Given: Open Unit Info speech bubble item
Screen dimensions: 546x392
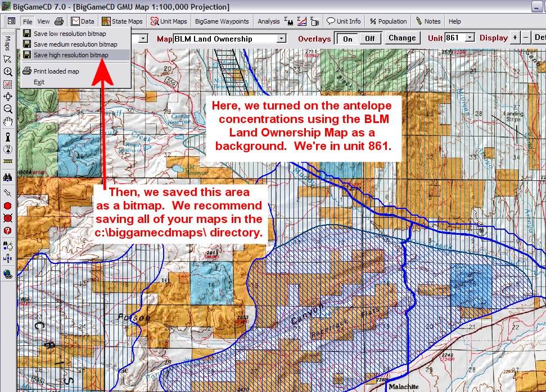Looking at the screenshot, I should point(344,21).
